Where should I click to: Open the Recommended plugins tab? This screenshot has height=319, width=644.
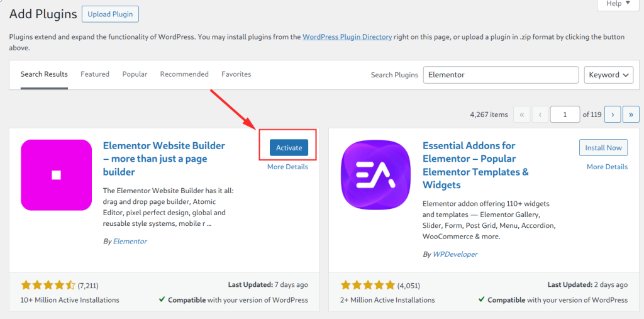pyautogui.click(x=184, y=74)
